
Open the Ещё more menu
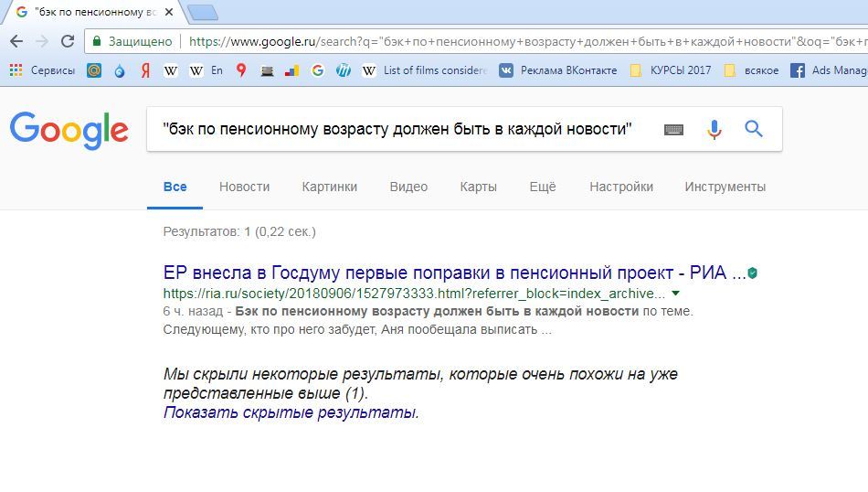[542, 187]
